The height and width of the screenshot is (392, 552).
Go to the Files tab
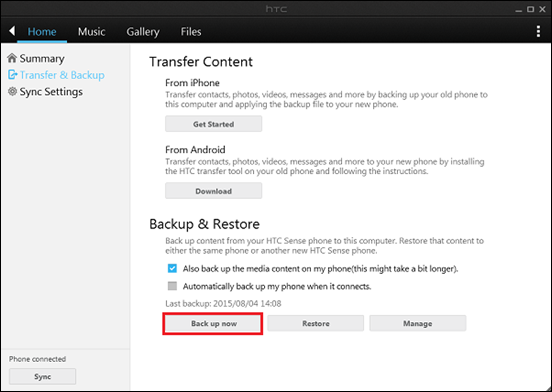[191, 32]
